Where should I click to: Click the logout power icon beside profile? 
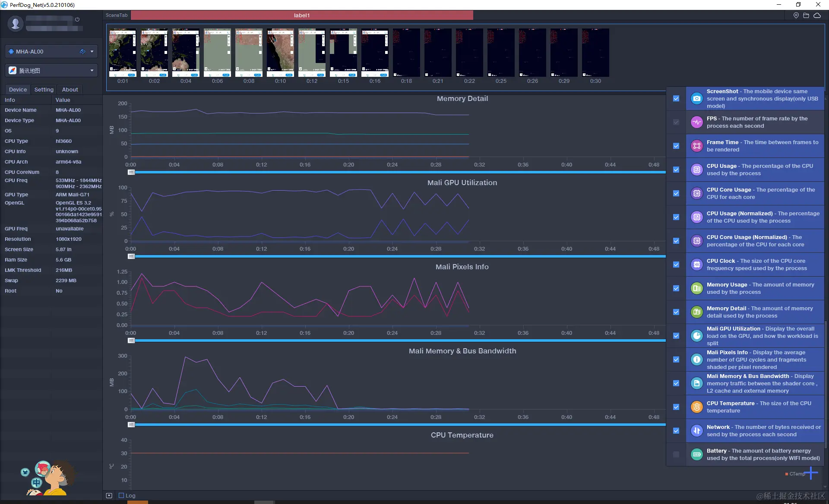[x=77, y=19]
